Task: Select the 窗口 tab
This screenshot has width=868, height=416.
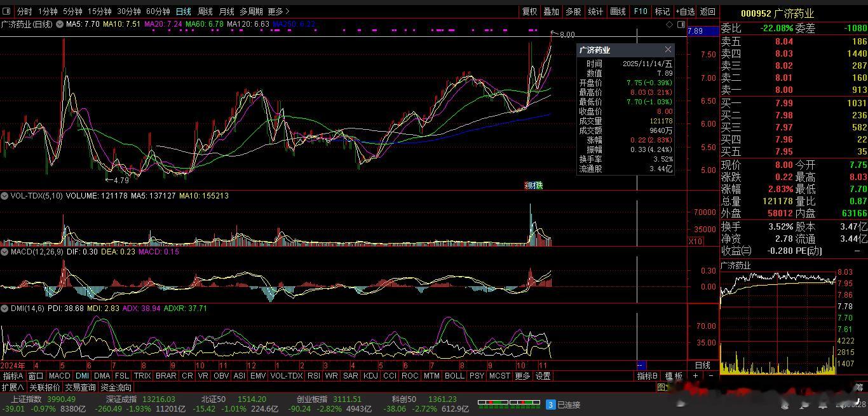Action: coord(36,376)
